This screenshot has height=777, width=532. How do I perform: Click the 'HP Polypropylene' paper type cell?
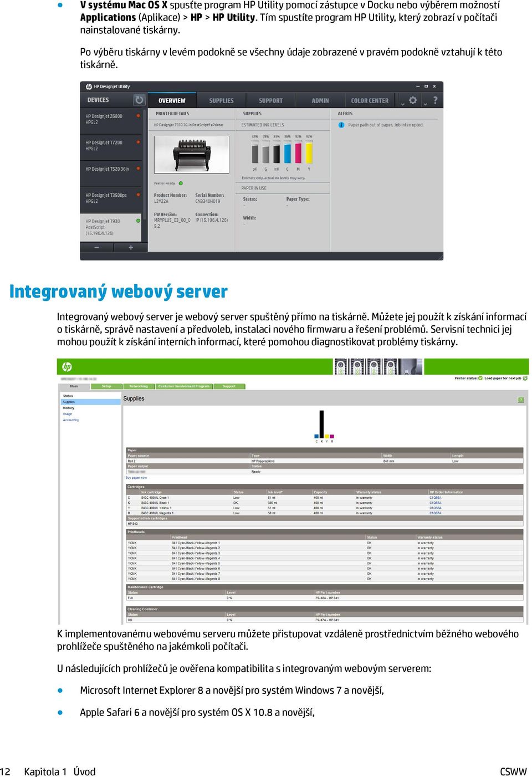[x=263, y=461]
